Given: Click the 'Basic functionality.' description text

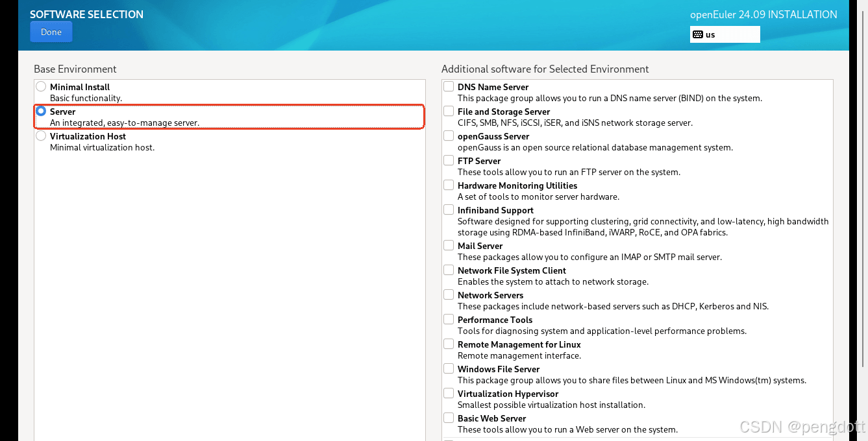Looking at the screenshot, I should tap(86, 99).
